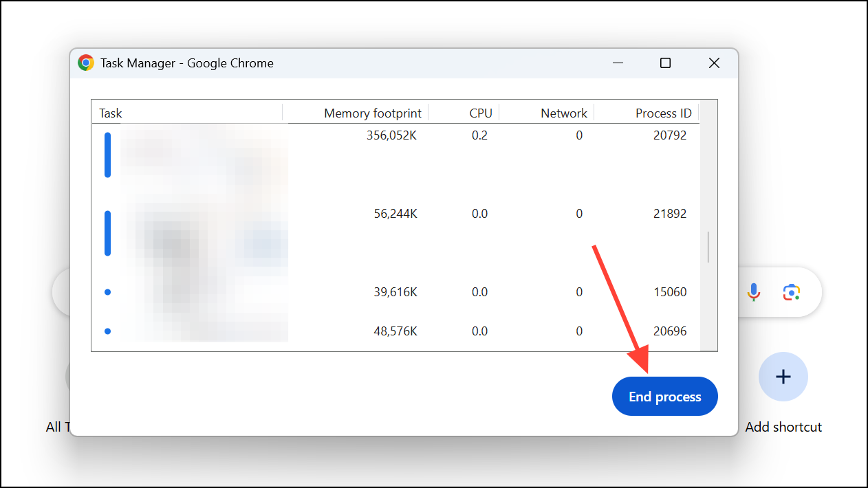Select the process with ID 15060
The width and height of the screenshot is (868, 488).
[669, 292]
